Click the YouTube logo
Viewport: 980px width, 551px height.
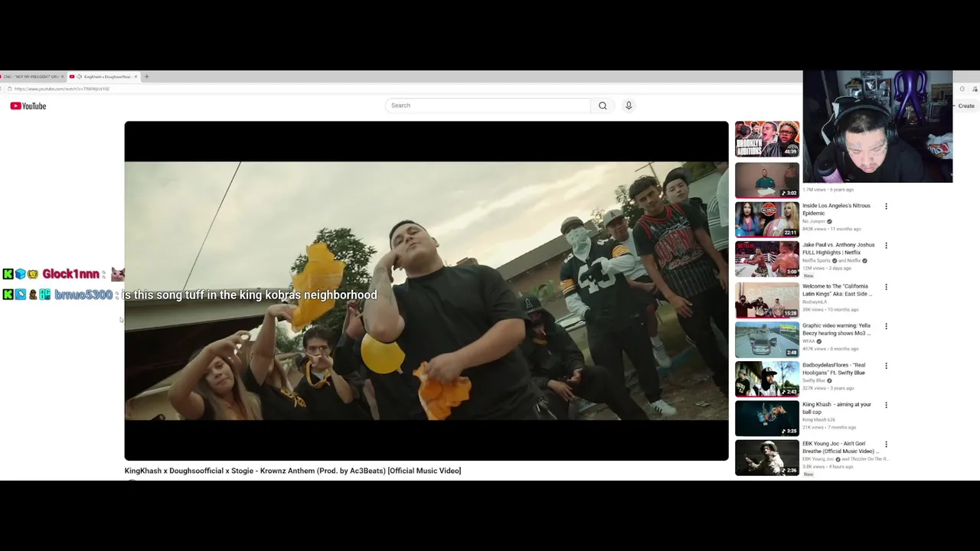click(x=28, y=106)
